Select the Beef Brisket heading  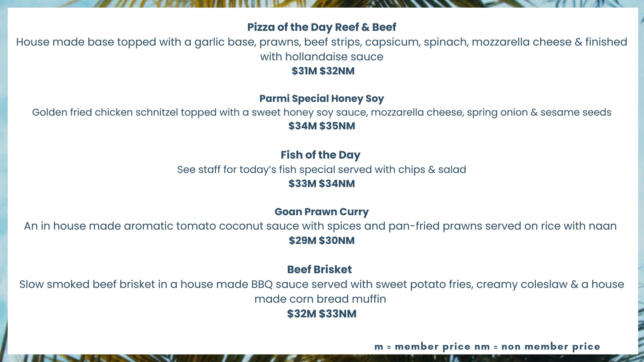tap(319, 269)
